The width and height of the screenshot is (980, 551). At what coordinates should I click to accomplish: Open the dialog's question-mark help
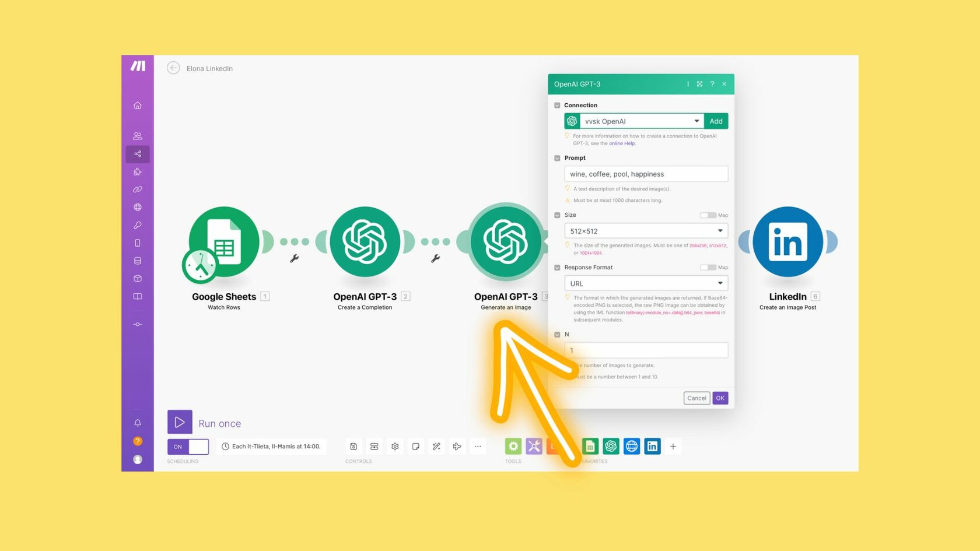(712, 84)
